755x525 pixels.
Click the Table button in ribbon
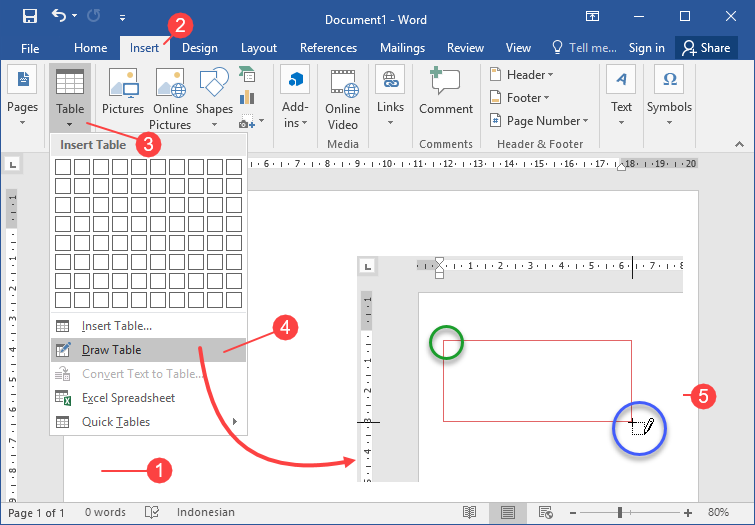(x=70, y=97)
